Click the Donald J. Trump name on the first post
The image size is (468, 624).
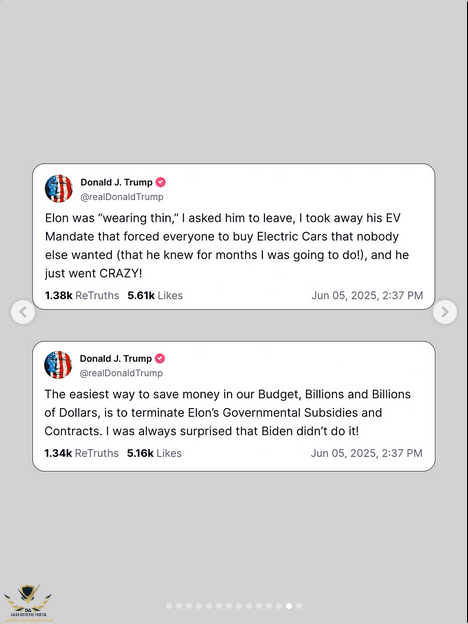[117, 182]
